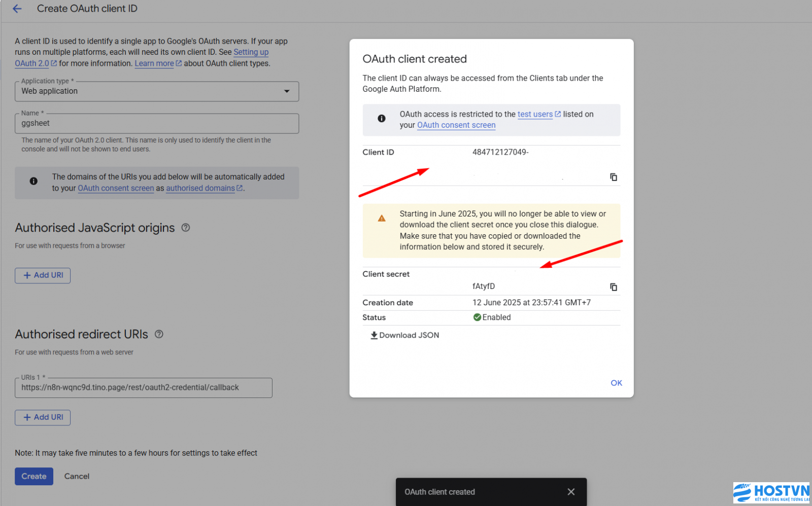Open the Setting up OAuth 2.0 link
The image size is (812, 506).
(x=251, y=52)
